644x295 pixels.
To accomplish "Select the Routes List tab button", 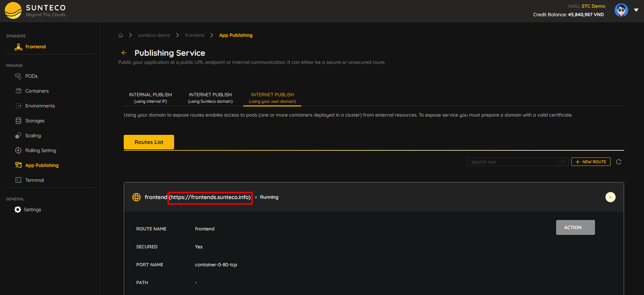I will click(x=149, y=142).
